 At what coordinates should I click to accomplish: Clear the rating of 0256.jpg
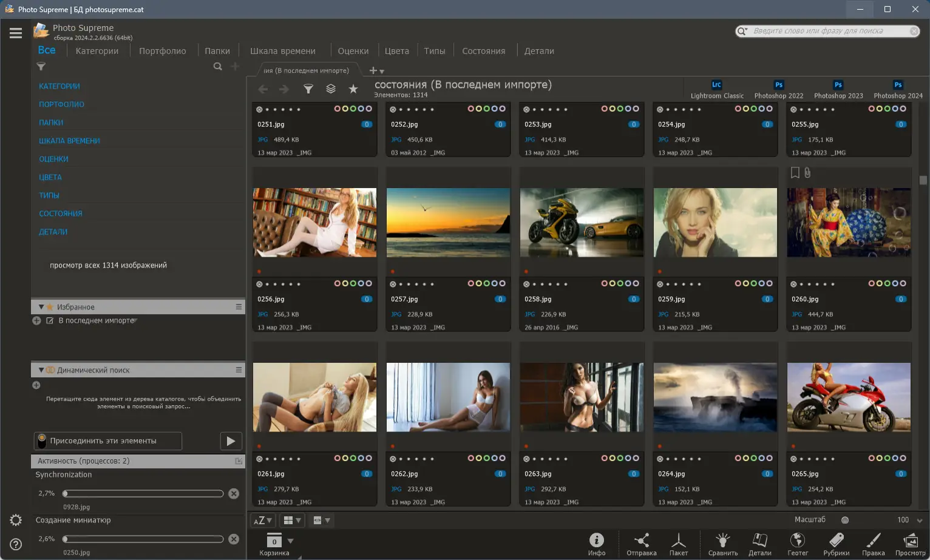coord(259,285)
